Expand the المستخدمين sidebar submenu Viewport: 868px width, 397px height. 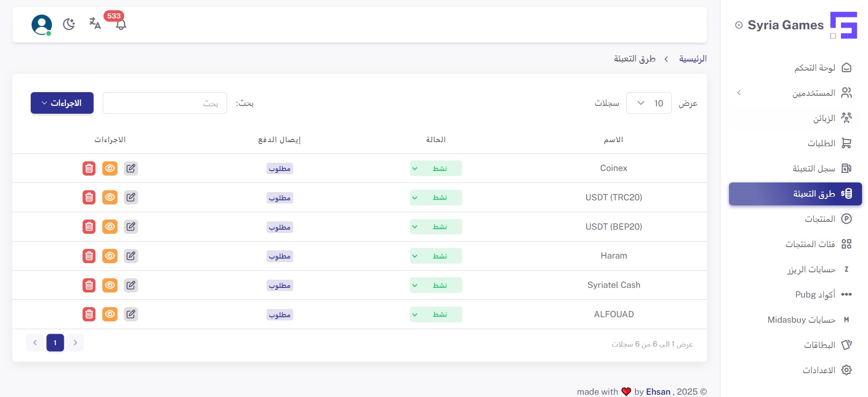796,93
